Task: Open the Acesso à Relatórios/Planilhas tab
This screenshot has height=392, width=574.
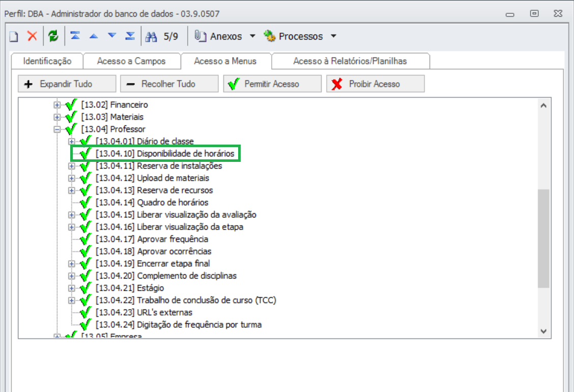Action: pyautogui.click(x=350, y=61)
